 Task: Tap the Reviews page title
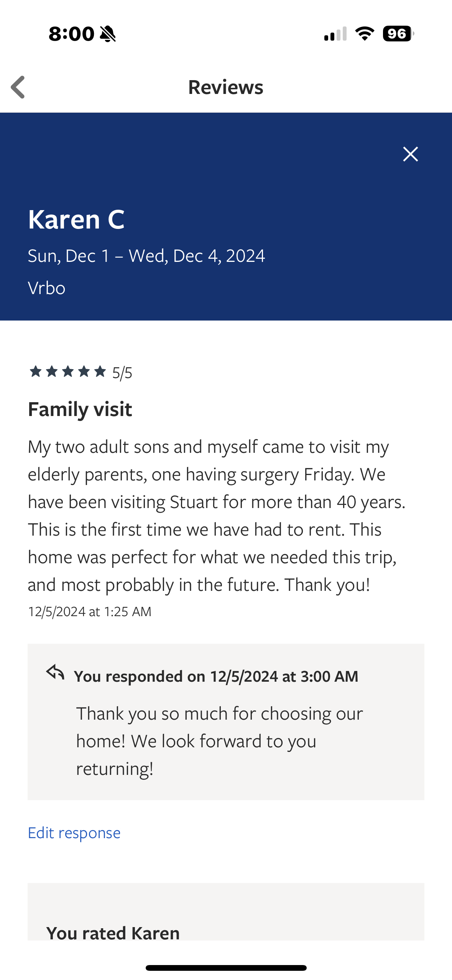click(226, 87)
